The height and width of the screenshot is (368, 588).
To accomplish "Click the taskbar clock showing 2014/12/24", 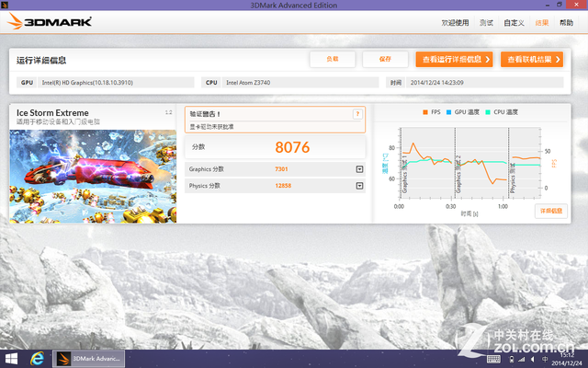I will pos(567,360).
